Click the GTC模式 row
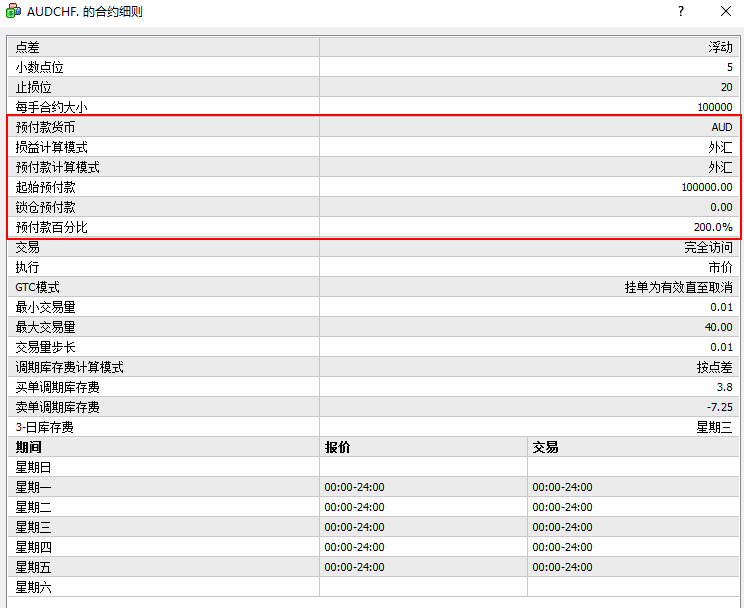The width and height of the screenshot is (744, 608). pos(373,287)
